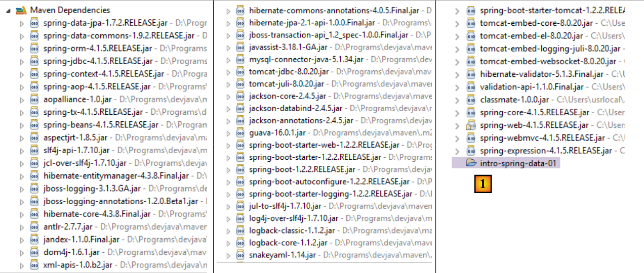Click the snakeyaml-1.14.jar jar icon

(240, 255)
